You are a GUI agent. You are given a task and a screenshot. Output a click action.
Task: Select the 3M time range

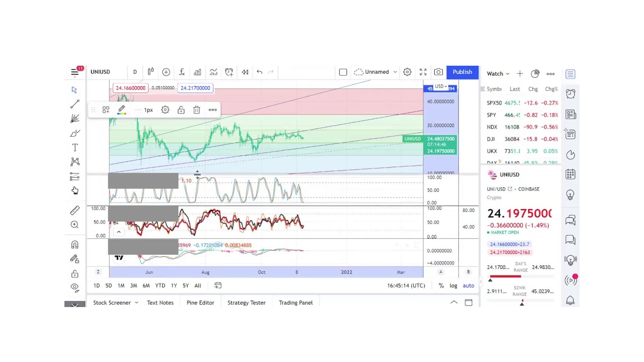(133, 286)
